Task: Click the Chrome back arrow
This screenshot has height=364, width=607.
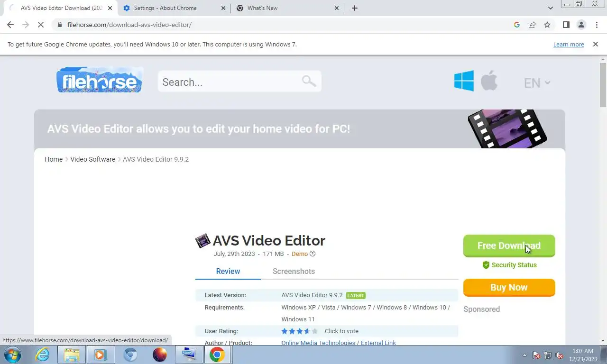Action: 10,25
